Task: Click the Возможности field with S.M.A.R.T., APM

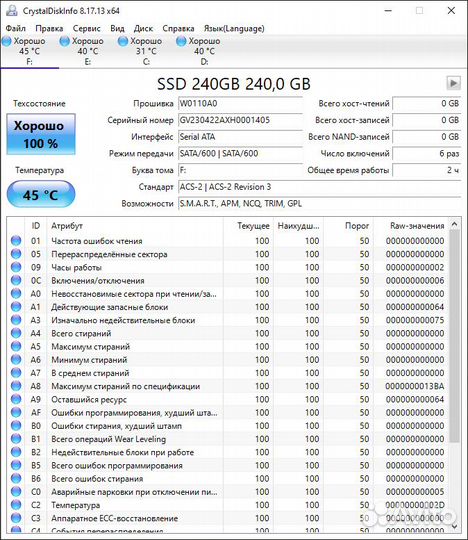Action: pos(320,204)
